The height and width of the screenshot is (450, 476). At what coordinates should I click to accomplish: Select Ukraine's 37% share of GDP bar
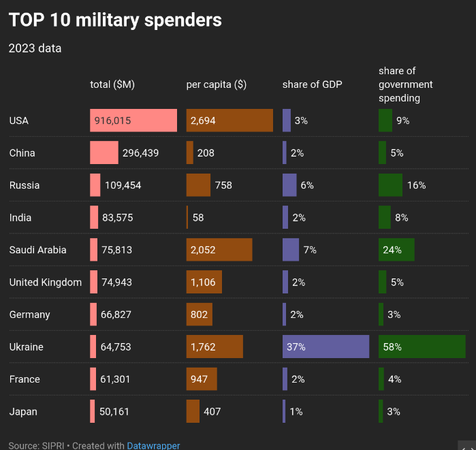click(x=326, y=347)
